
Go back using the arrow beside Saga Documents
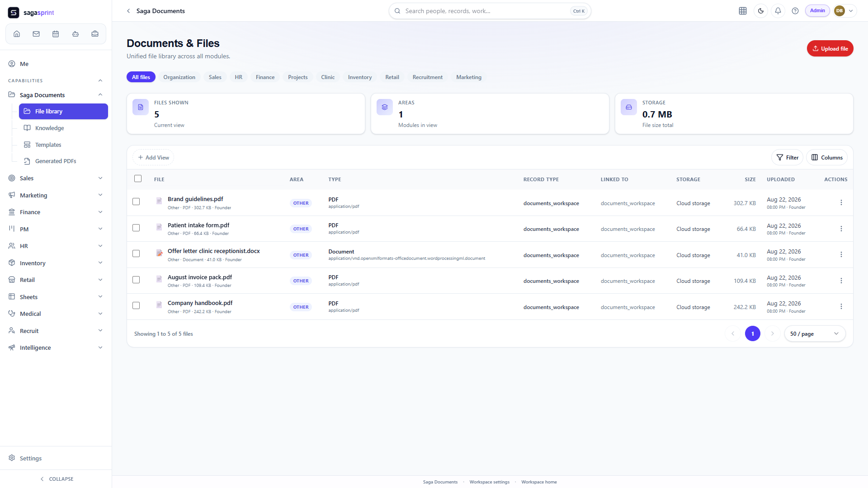(128, 11)
